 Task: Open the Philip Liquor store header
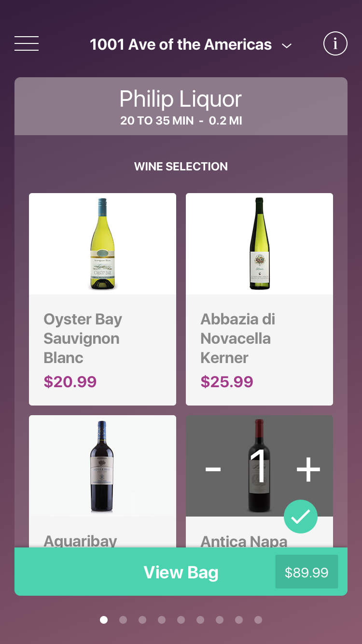[181, 106]
